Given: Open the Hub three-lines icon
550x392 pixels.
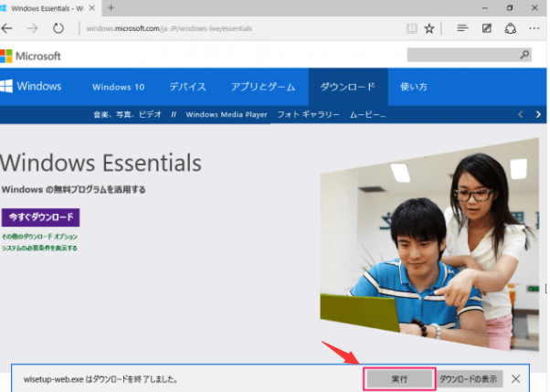Looking at the screenshot, I should (x=462, y=28).
